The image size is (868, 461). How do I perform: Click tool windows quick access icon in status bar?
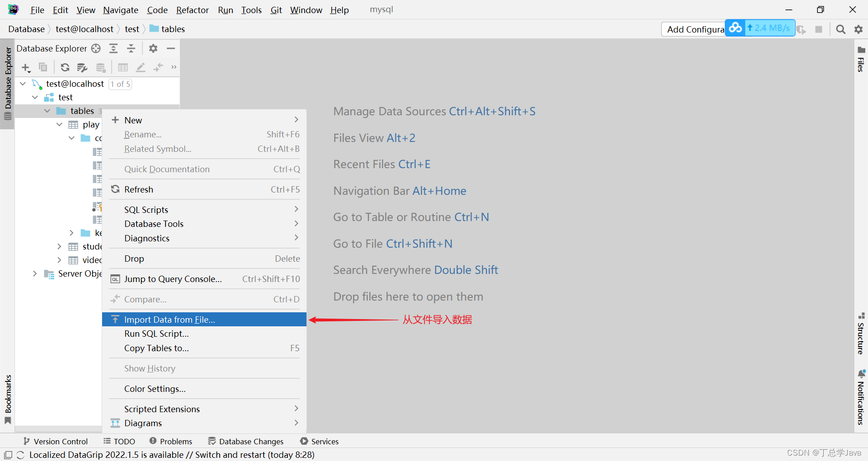coord(8,455)
